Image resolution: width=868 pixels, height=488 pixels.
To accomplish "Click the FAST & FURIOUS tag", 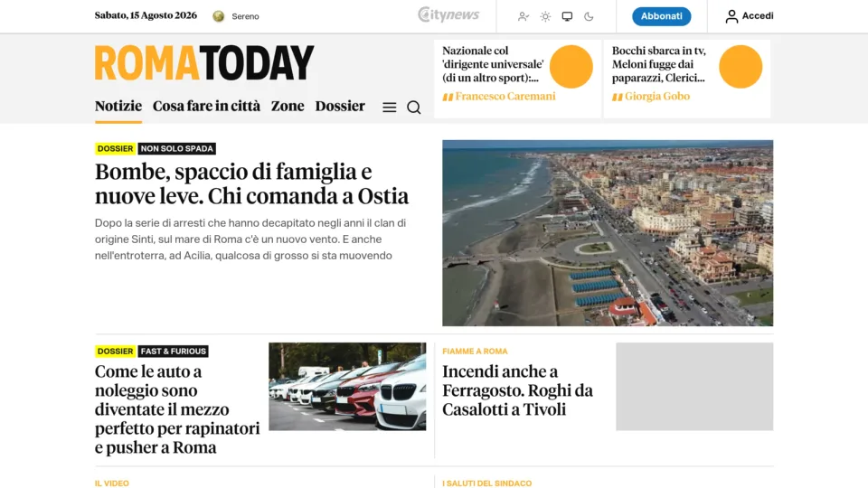I will pos(174,351).
